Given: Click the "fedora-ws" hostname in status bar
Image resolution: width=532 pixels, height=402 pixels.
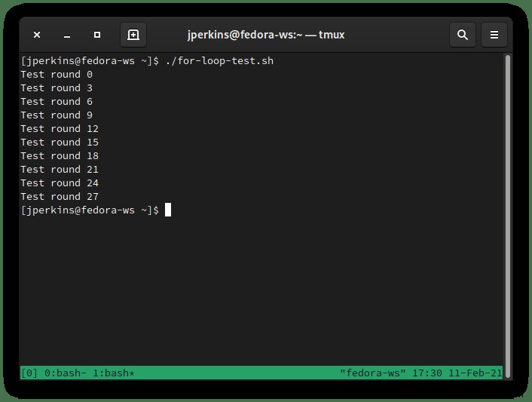Looking at the screenshot, I should (372, 373).
